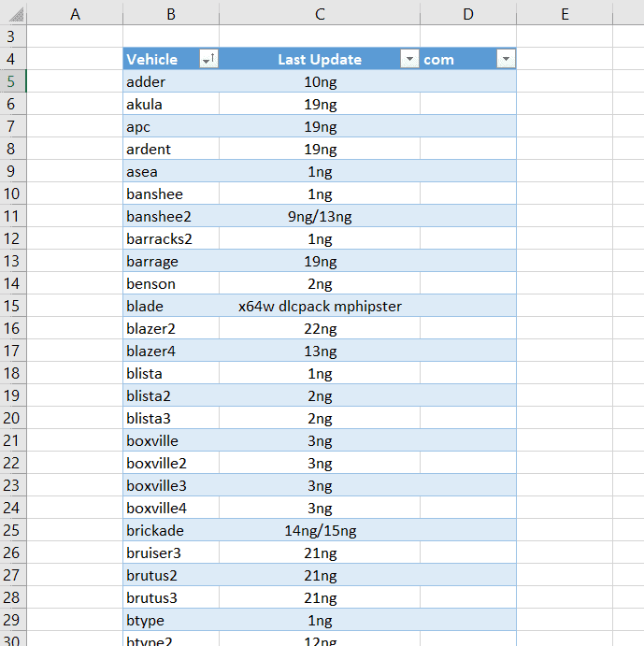Select the btype cell in row 29
This screenshot has height=646, width=644.
coord(171,620)
